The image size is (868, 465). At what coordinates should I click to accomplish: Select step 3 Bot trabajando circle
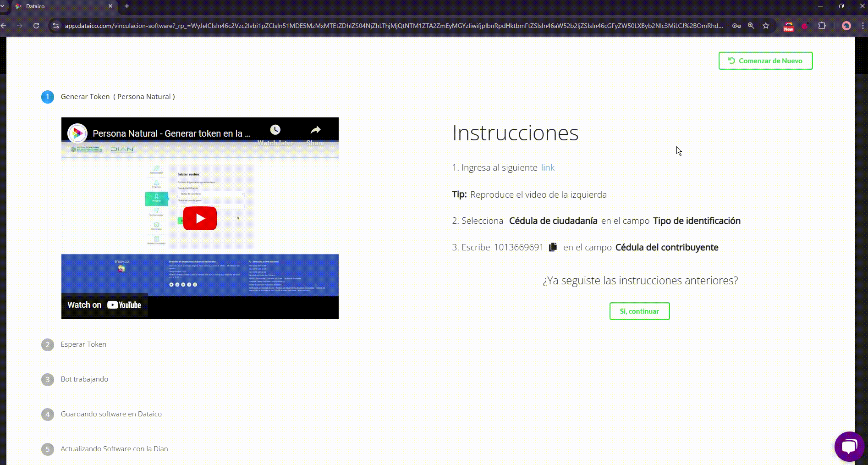(x=48, y=379)
